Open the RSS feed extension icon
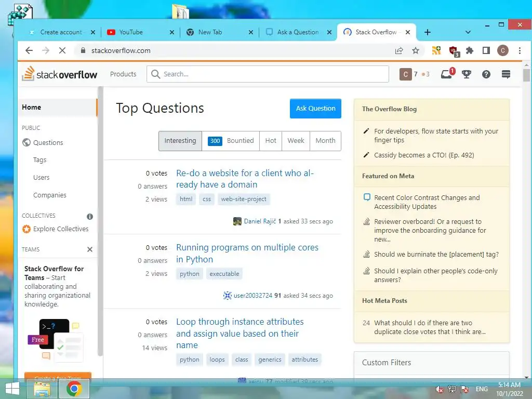Viewport: 532px width, 399px height. coord(436,50)
